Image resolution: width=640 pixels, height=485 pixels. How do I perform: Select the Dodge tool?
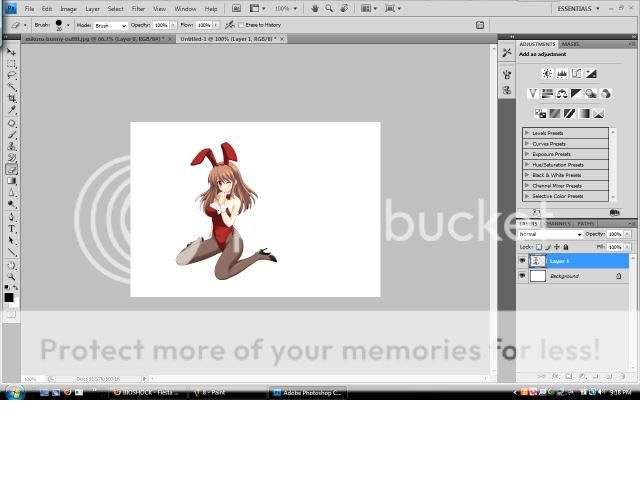coord(11,204)
